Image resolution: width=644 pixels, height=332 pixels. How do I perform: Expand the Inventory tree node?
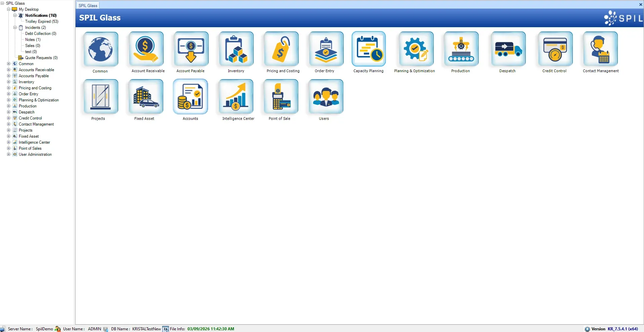8,82
